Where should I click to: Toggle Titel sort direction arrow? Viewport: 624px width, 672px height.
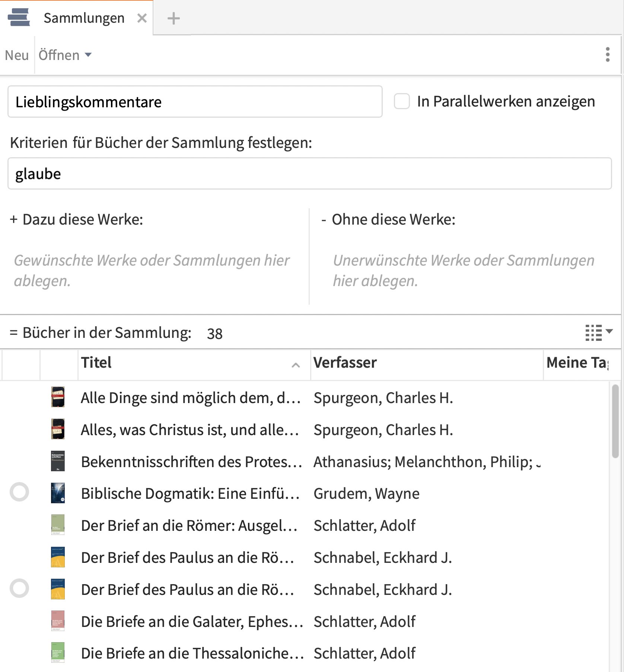click(x=296, y=365)
